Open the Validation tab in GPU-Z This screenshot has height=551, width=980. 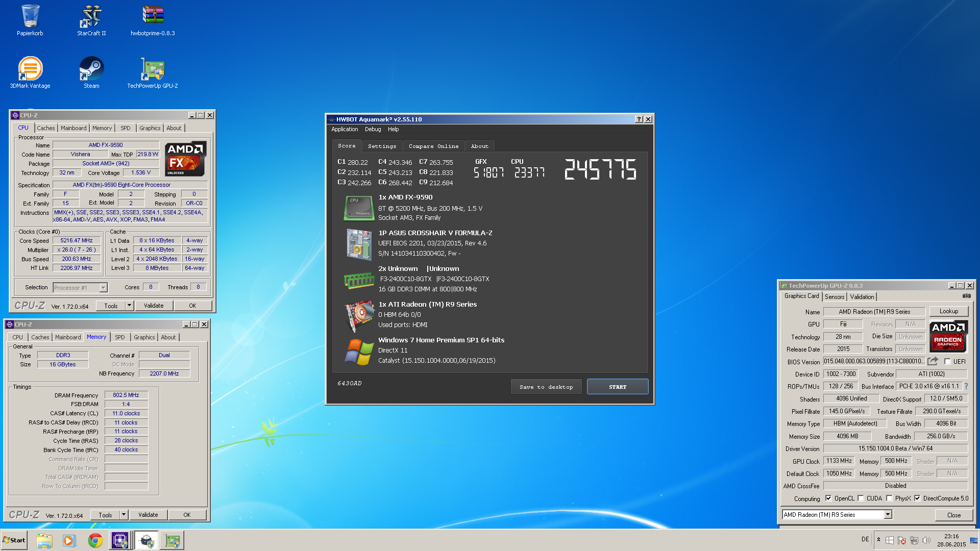(x=862, y=297)
